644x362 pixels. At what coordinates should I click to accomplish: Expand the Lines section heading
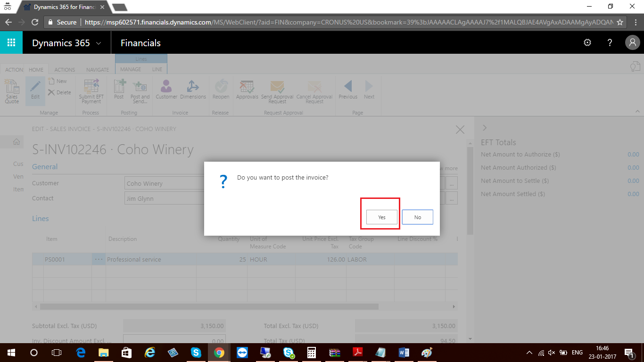(x=41, y=218)
